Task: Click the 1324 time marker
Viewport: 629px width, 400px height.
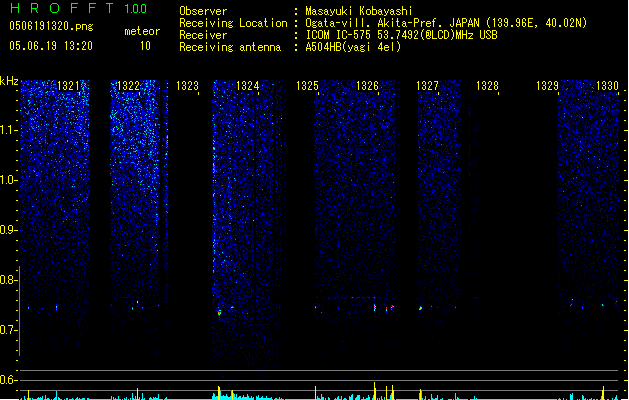Action: tap(248, 86)
